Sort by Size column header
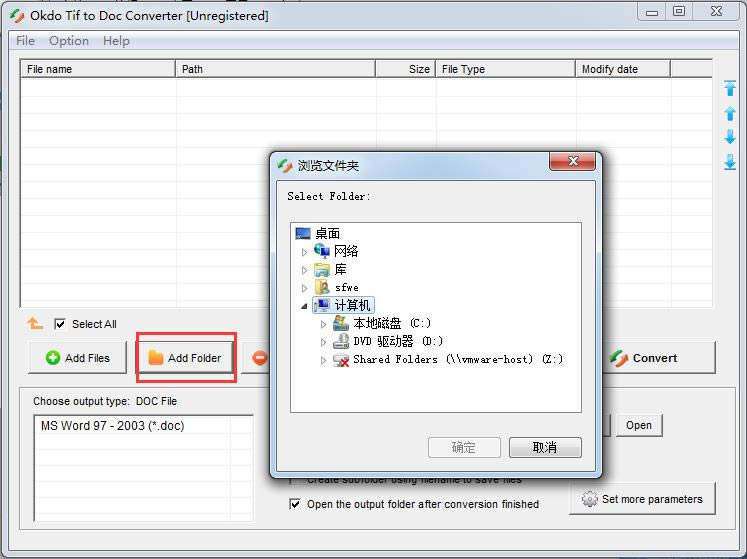 point(405,69)
